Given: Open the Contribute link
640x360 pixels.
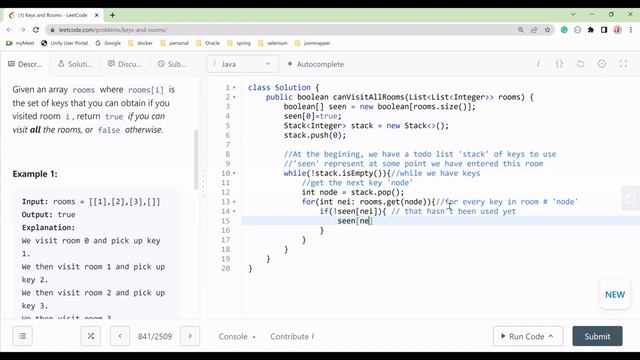Looking at the screenshot, I should tap(292, 336).
